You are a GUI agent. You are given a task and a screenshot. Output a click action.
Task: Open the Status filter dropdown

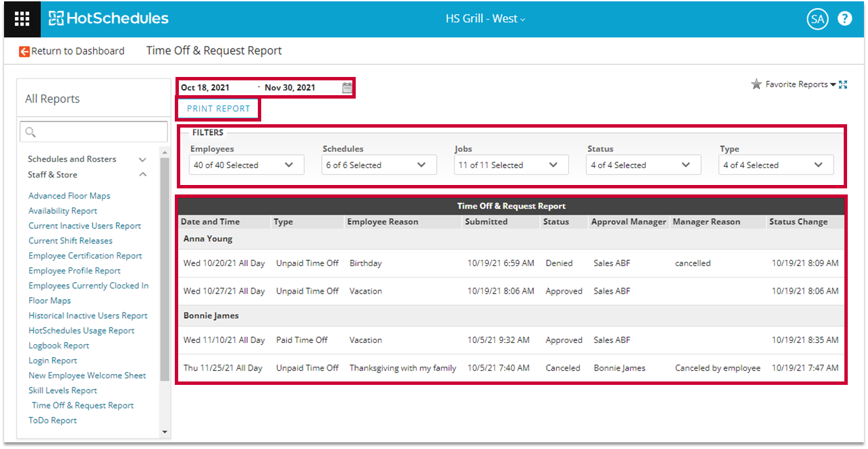(x=643, y=165)
